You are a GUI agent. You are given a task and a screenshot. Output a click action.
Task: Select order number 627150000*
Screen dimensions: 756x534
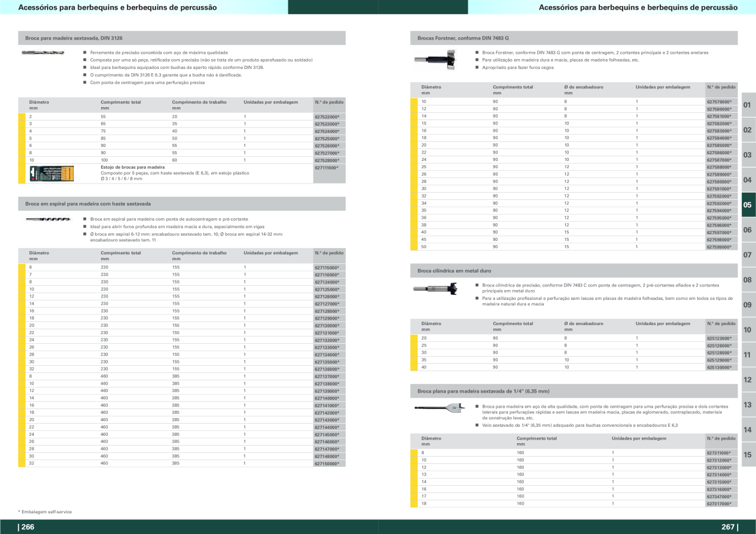click(327, 464)
